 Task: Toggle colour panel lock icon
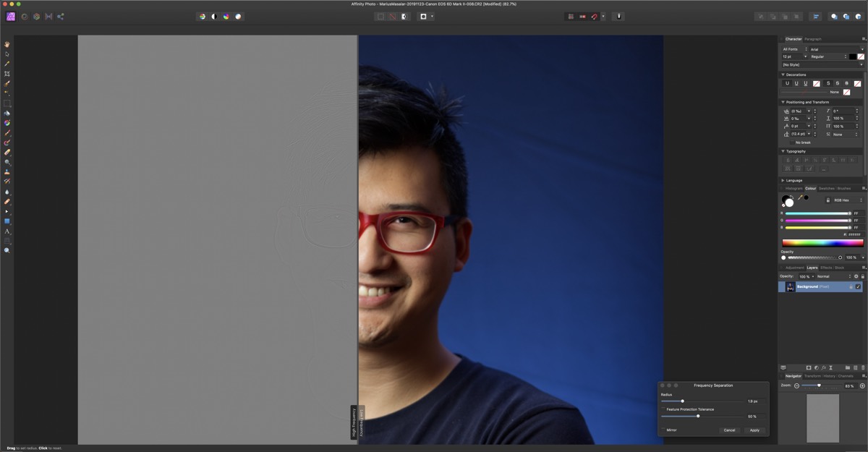pos(828,200)
